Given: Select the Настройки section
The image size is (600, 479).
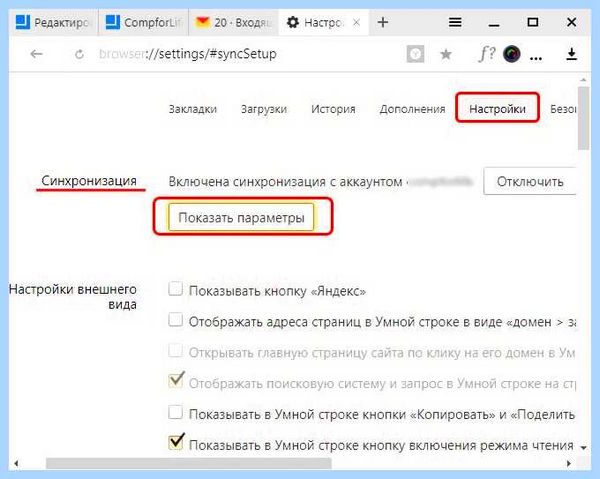Looking at the screenshot, I should [497, 109].
